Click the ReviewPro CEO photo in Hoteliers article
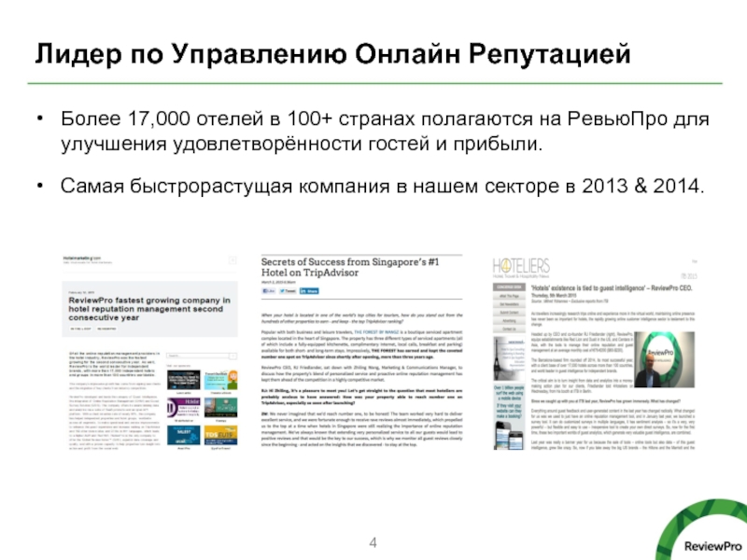The width and height of the screenshot is (747, 560). click(664, 359)
